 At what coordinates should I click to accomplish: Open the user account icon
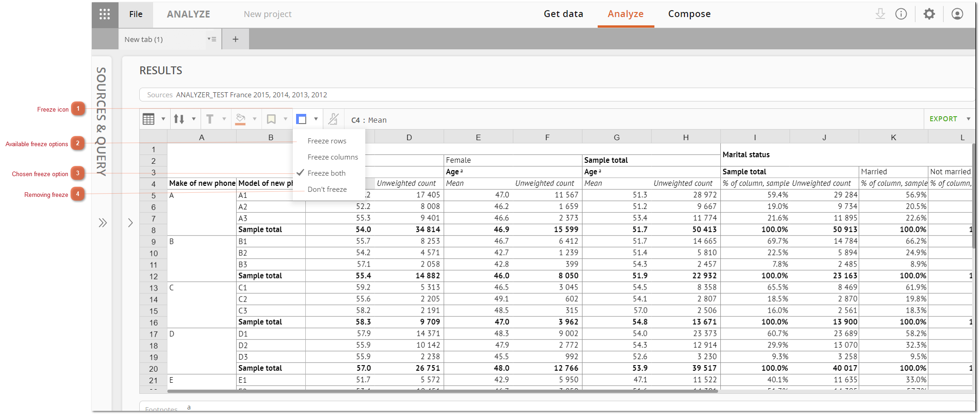[x=957, y=14]
